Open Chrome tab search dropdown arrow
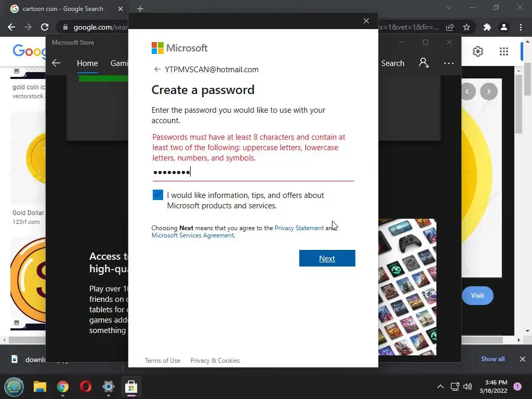 [448, 7]
